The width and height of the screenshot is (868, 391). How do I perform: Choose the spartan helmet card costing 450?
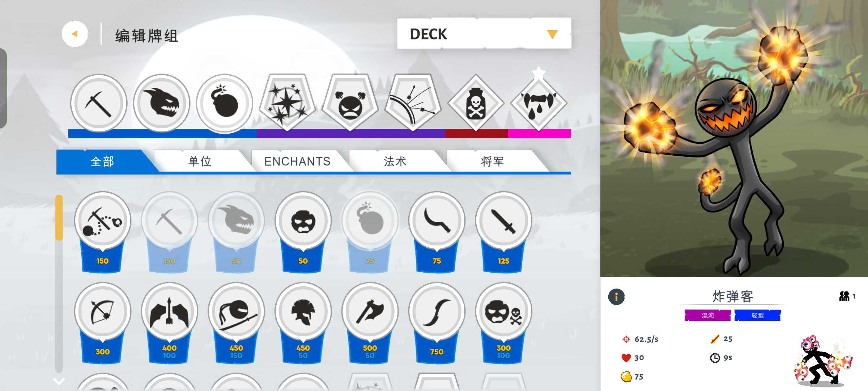pyautogui.click(x=303, y=323)
